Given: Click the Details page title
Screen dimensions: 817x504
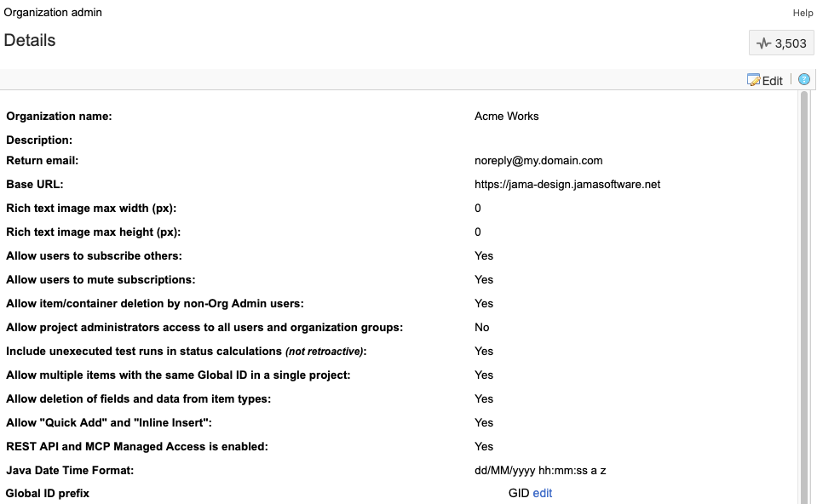Looking at the screenshot, I should [x=29, y=40].
